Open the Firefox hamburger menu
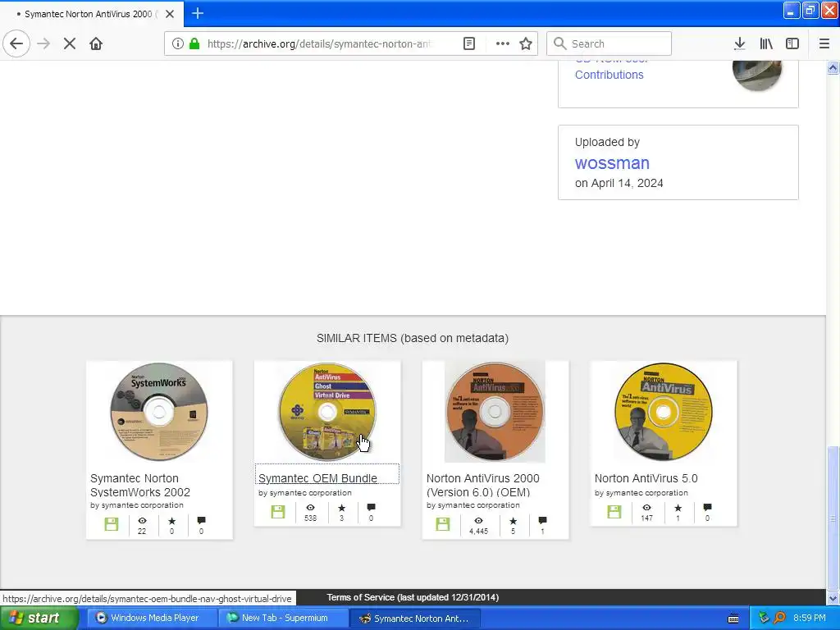The height and width of the screenshot is (630, 840). [x=824, y=43]
